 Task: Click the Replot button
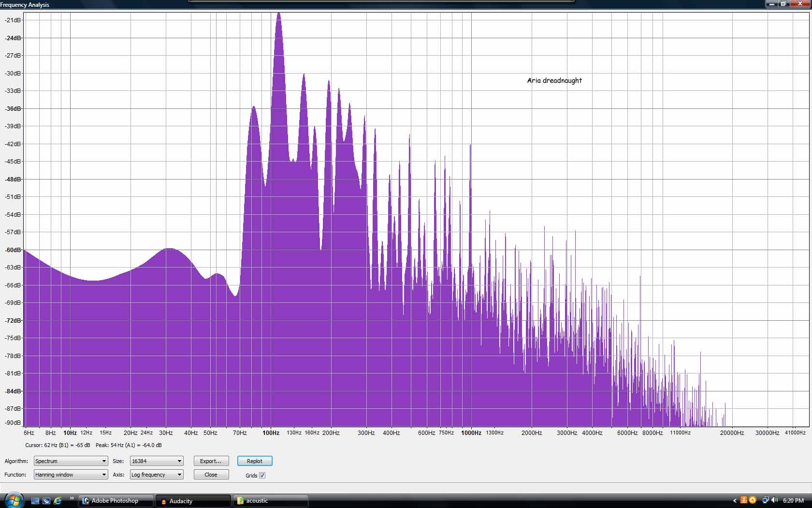[255, 461]
